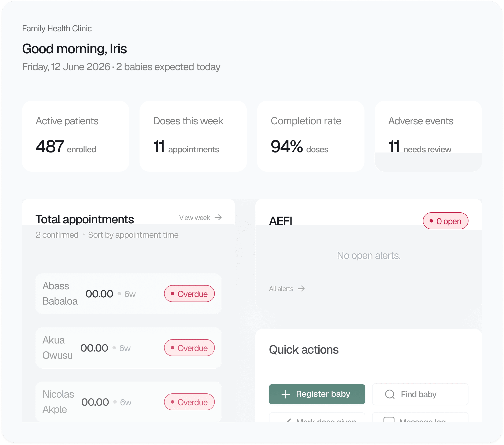Click the Find baby button

point(420,394)
